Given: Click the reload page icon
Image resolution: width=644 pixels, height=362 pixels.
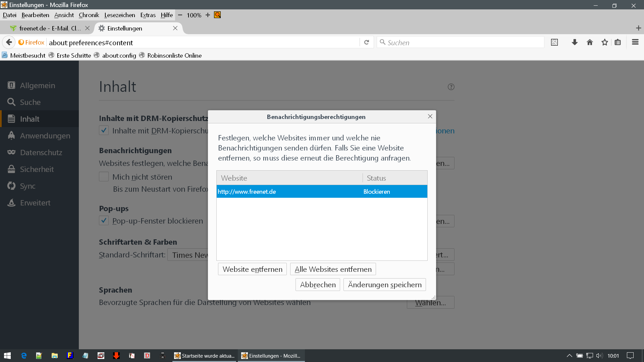Looking at the screenshot, I should pos(367,42).
